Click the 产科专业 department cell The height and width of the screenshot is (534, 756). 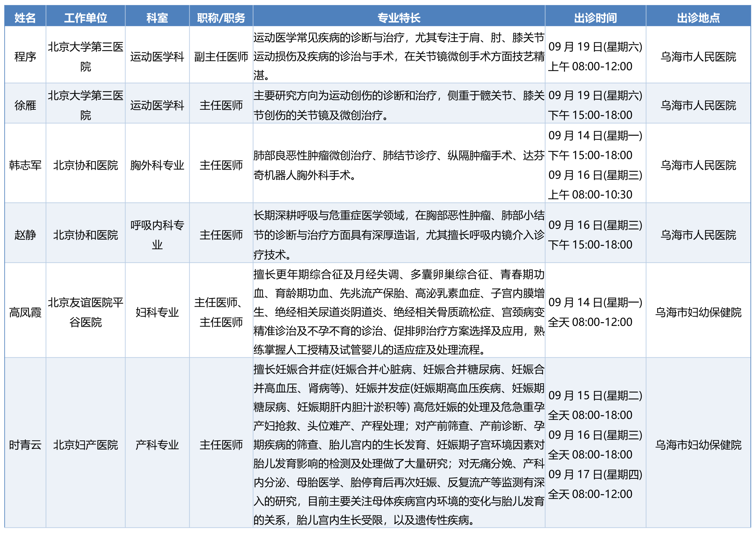coord(157,445)
